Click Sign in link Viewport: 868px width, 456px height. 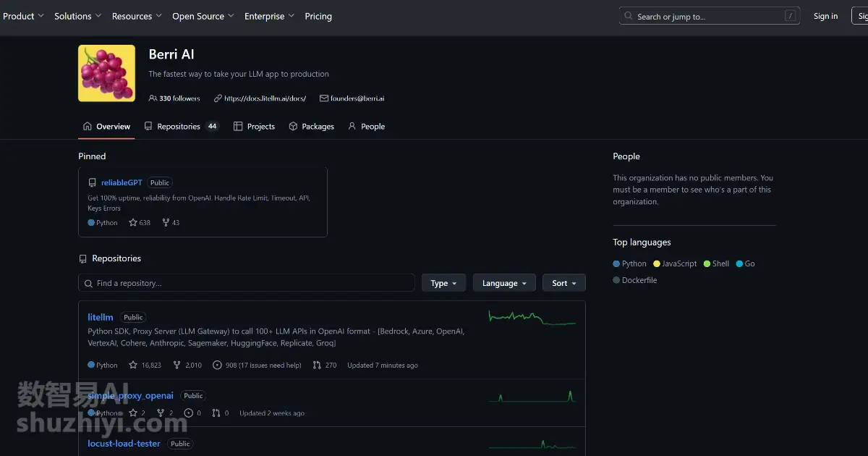pos(825,16)
